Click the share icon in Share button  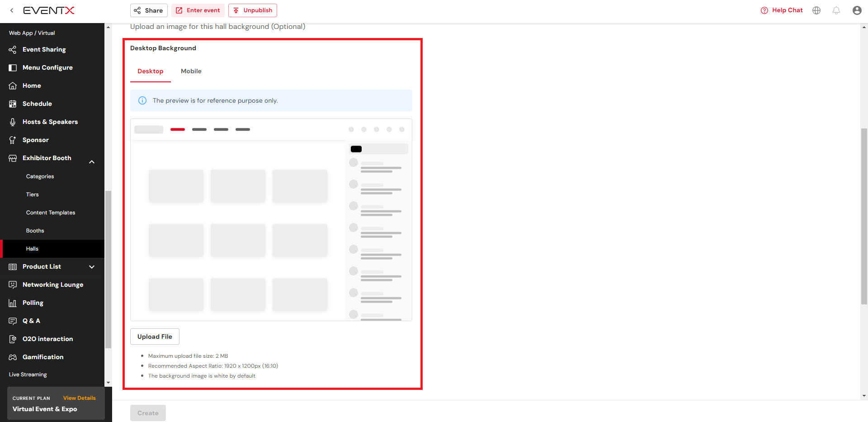coord(137,10)
